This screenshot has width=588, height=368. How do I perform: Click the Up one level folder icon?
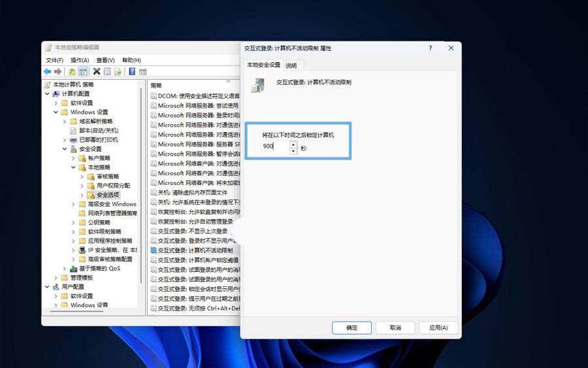tap(72, 71)
